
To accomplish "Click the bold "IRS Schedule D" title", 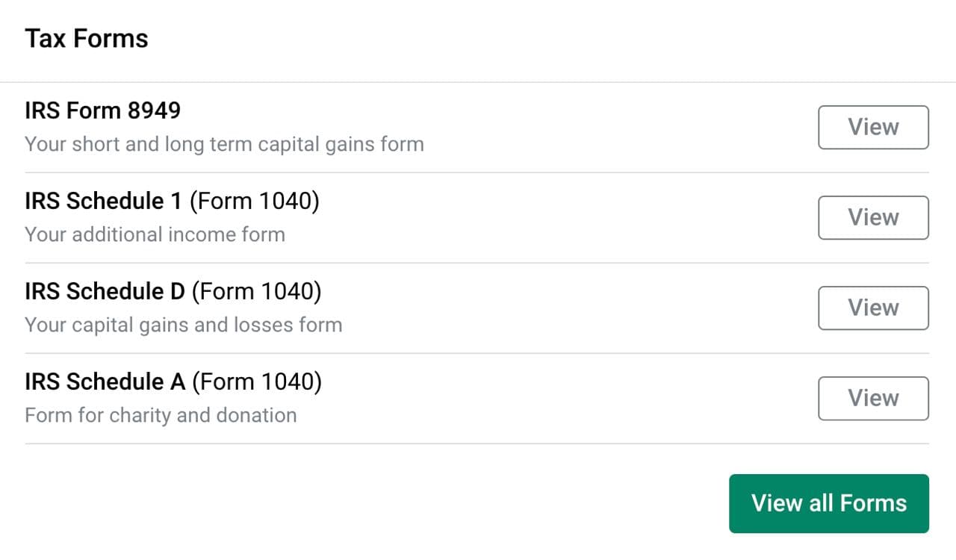I will click(x=105, y=291).
